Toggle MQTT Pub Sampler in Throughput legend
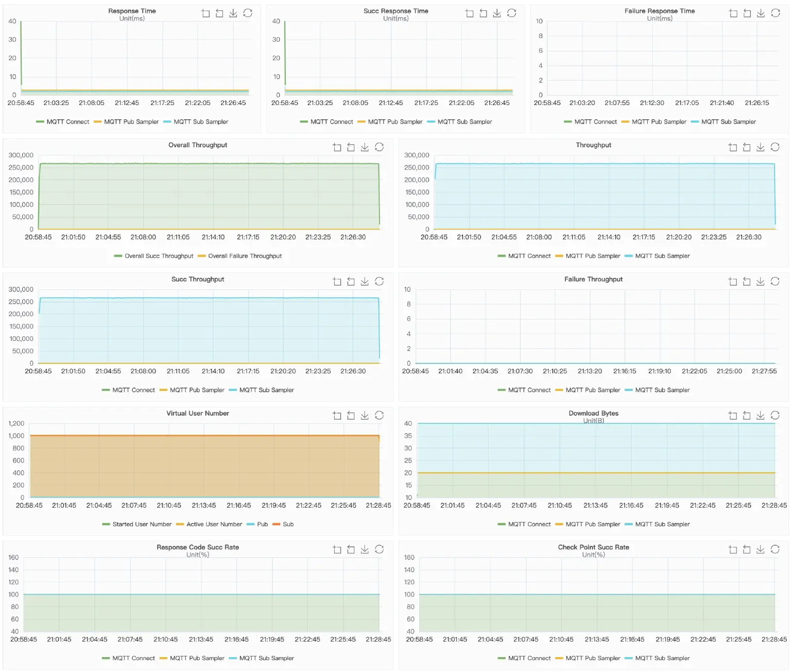This screenshot has width=791, height=672. pos(593,256)
